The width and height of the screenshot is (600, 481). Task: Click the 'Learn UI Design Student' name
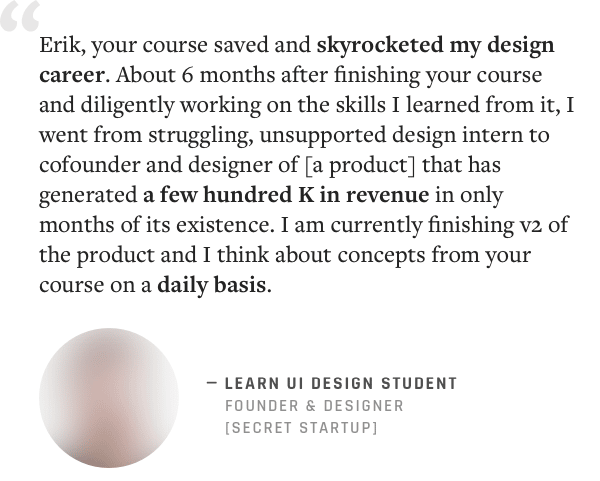[341, 383]
